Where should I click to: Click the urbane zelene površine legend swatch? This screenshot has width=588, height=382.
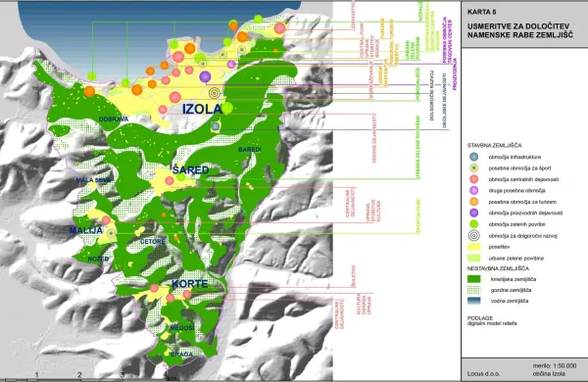coord(474,259)
